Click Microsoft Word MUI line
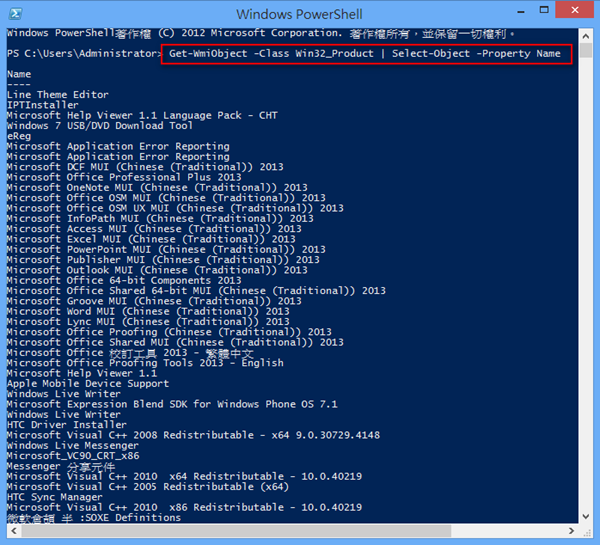Viewport: 600px width, 545px height. point(148,312)
